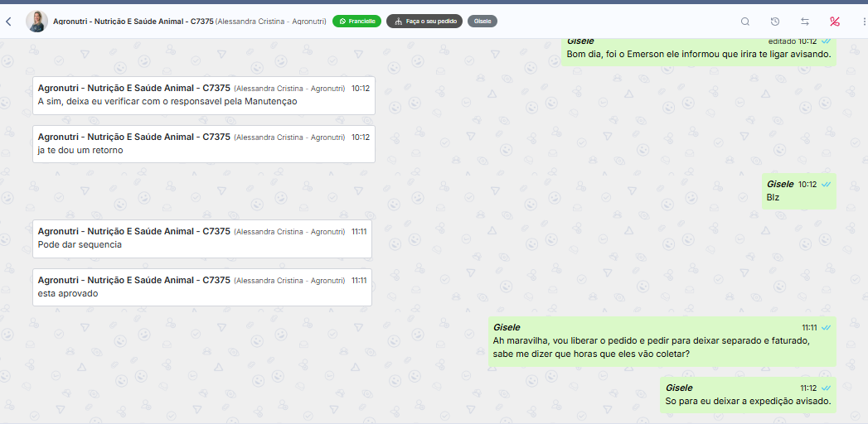Click the 'Faça o seu pedido' tag

point(423,22)
